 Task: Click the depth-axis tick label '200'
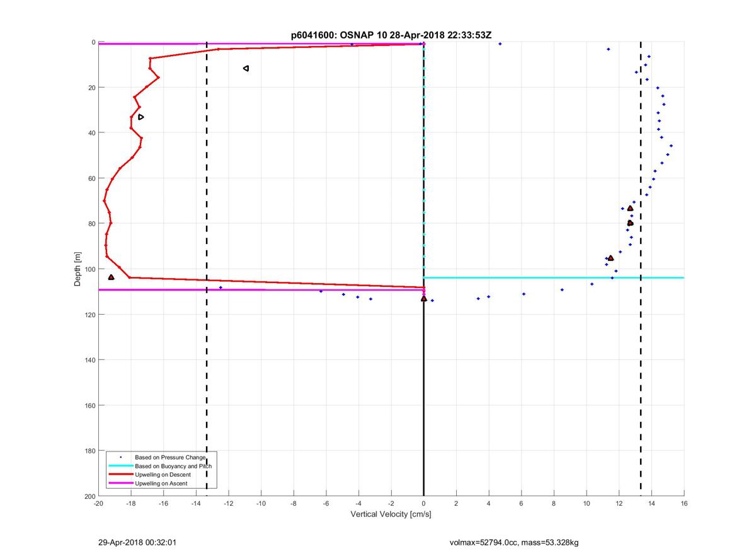click(x=89, y=496)
